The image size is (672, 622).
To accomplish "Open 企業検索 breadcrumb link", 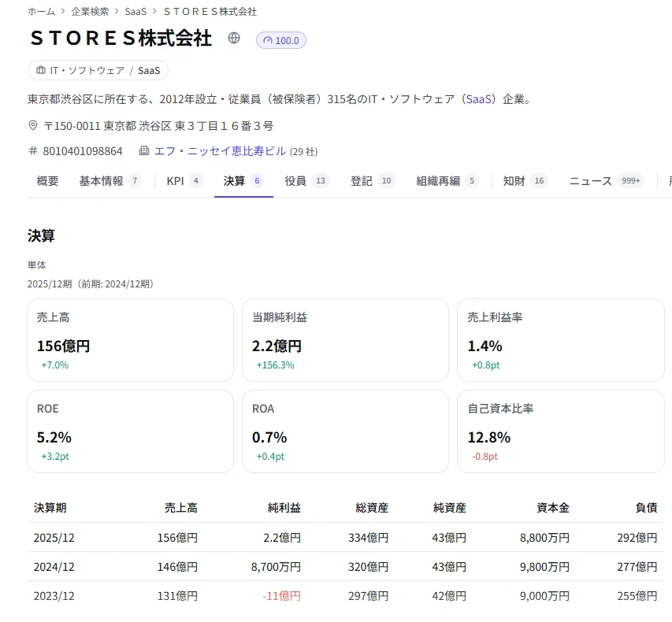I will tap(90, 12).
